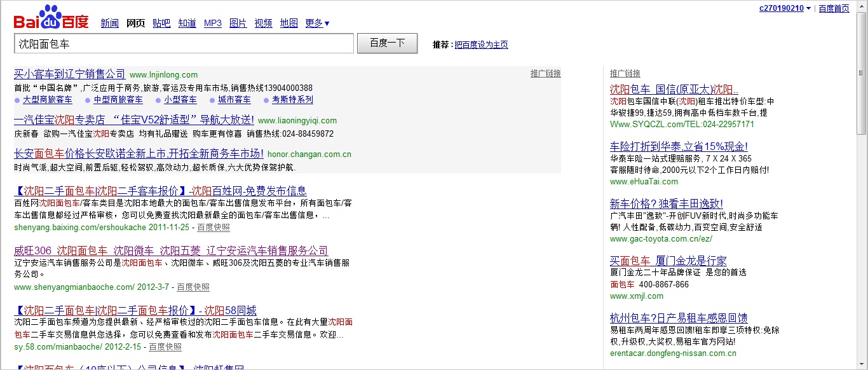Click the scrollbar down arrow
The width and height of the screenshot is (868, 370).
[862, 364]
